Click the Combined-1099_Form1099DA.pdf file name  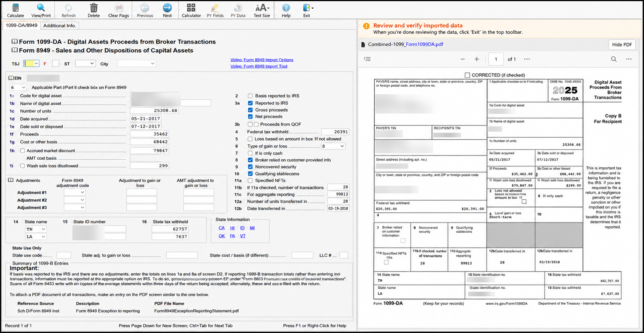click(x=406, y=44)
